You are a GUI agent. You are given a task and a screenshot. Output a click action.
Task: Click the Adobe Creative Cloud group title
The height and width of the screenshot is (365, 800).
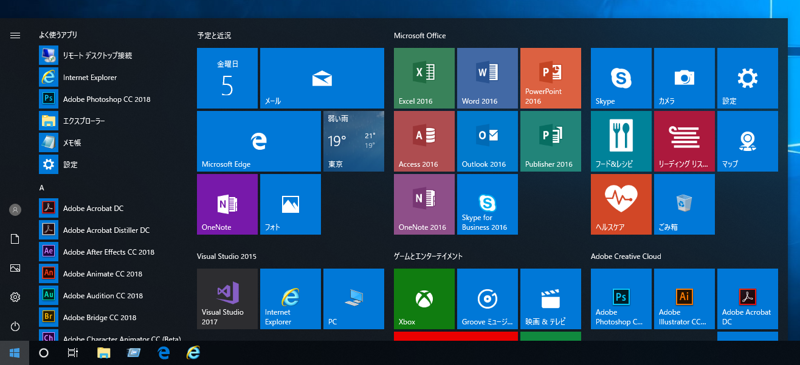pos(626,256)
